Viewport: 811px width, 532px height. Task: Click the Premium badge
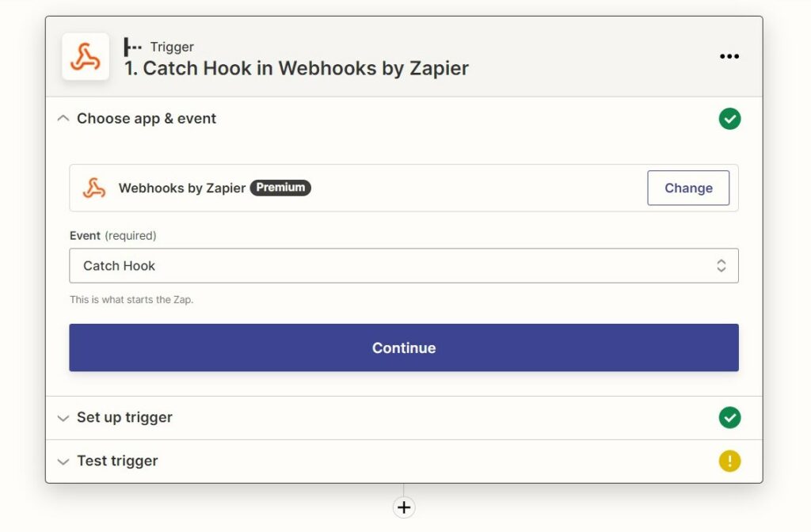click(280, 188)
